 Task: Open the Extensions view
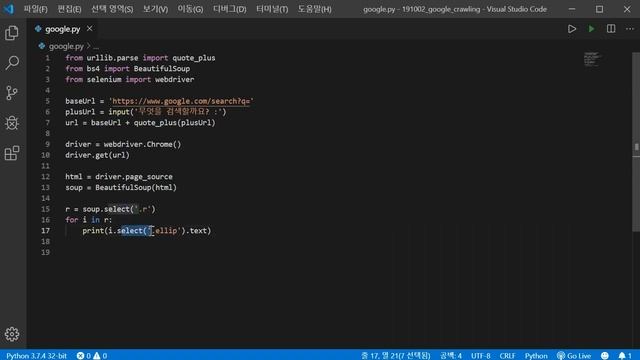click(12, 153)
